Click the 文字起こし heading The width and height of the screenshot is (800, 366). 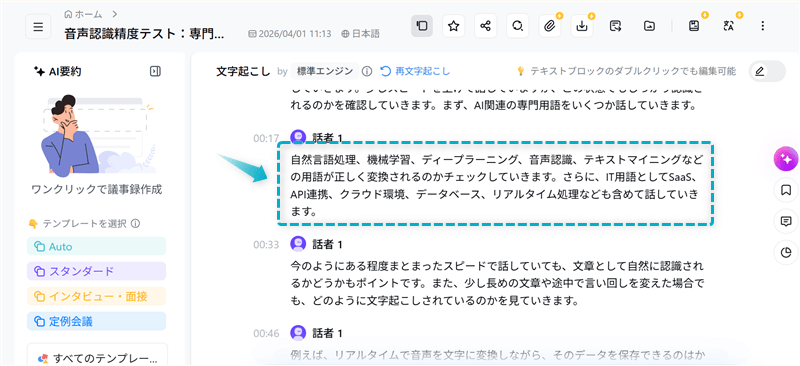point(243,71)
